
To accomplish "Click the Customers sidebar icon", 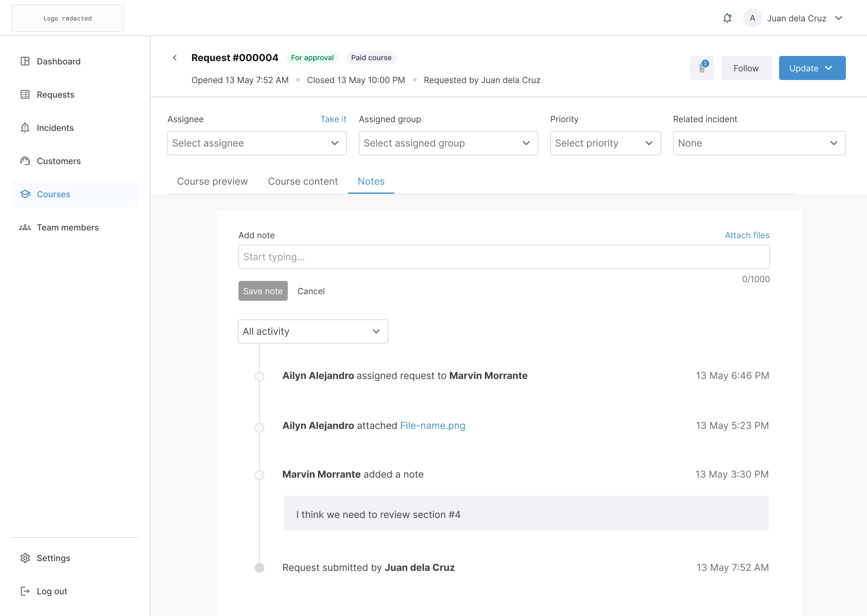I will pyautogui.click(x=25, y=161).
